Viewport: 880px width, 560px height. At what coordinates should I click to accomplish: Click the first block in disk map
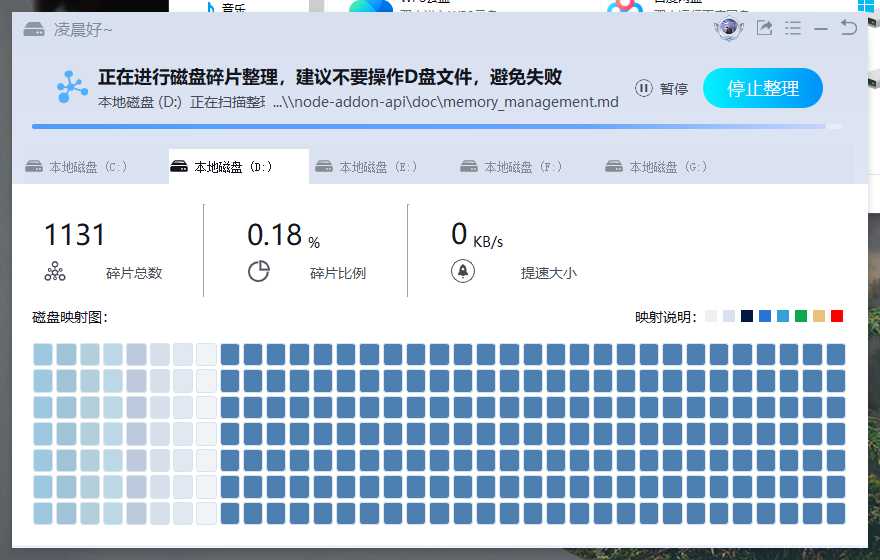coord(43,354)
